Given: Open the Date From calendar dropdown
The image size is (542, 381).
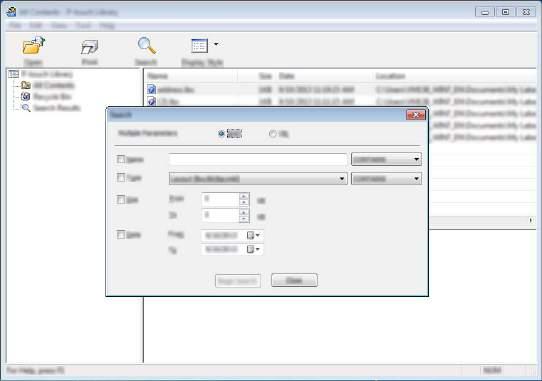Looking at the screenshot, I should tap(254, 235).
